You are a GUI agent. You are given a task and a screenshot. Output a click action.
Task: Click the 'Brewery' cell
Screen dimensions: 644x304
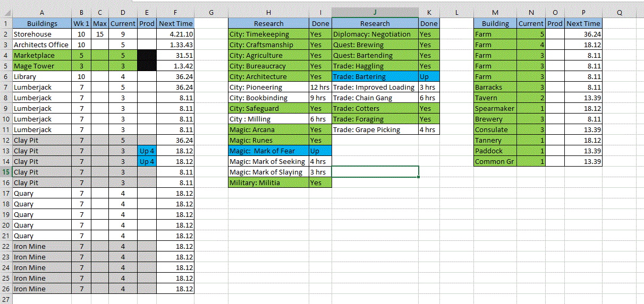pos(495,119)
